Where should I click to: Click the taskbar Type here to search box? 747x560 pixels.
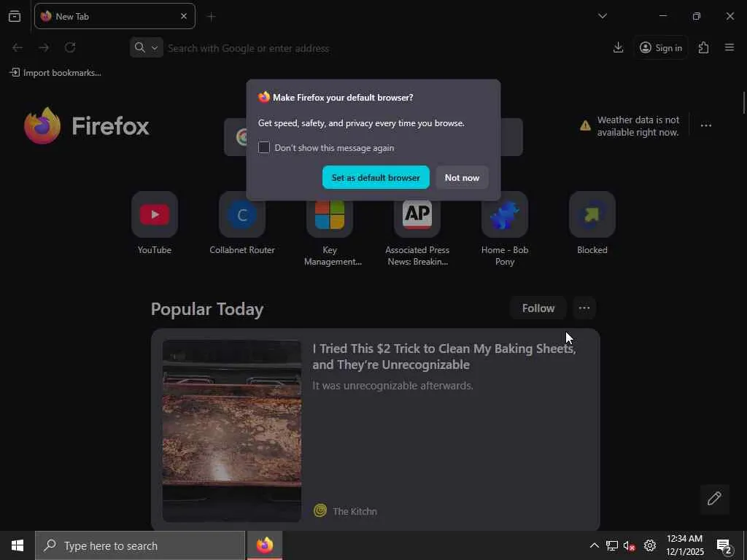click(x=140, y=545)
